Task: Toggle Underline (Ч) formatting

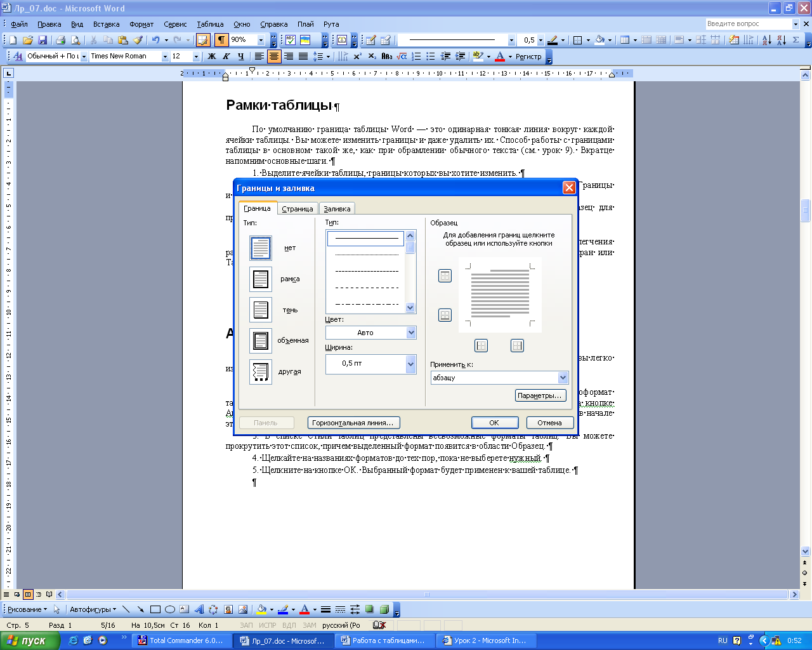Action: [240, 56]
